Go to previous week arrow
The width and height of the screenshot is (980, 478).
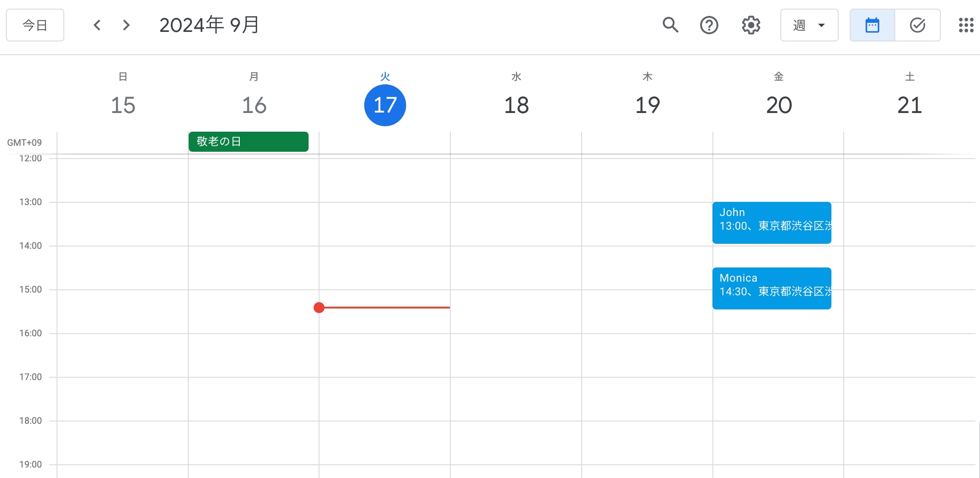pyautogui.click(x=97, y=25)
